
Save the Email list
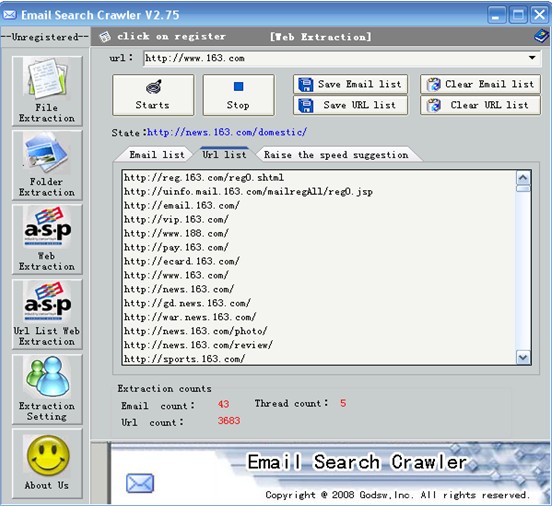pos(350,84)
